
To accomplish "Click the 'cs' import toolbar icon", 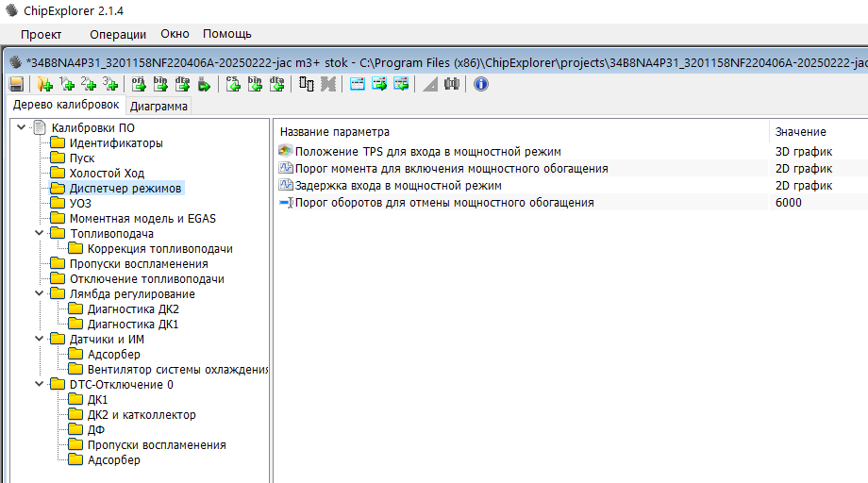I will [x=233, y=84].
